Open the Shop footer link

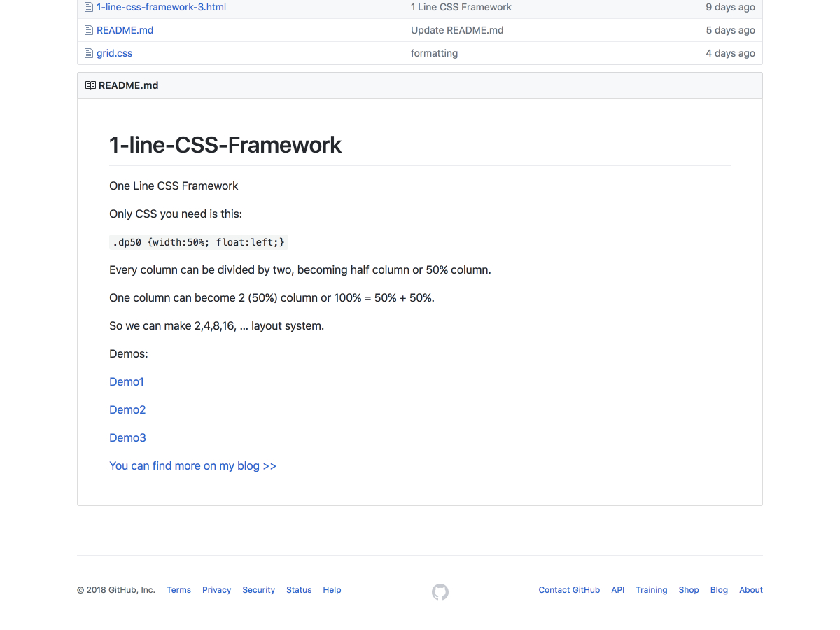tap(689, 590)
